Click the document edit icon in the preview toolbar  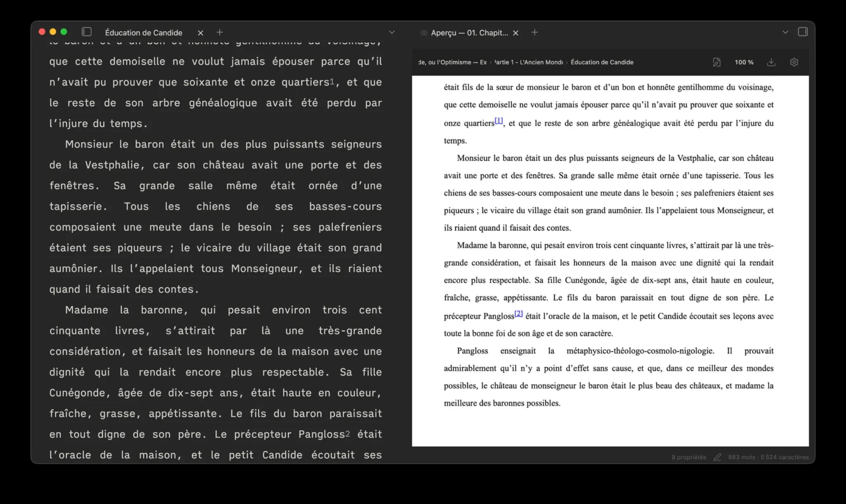pyautogui.click(x=717, y=62)
